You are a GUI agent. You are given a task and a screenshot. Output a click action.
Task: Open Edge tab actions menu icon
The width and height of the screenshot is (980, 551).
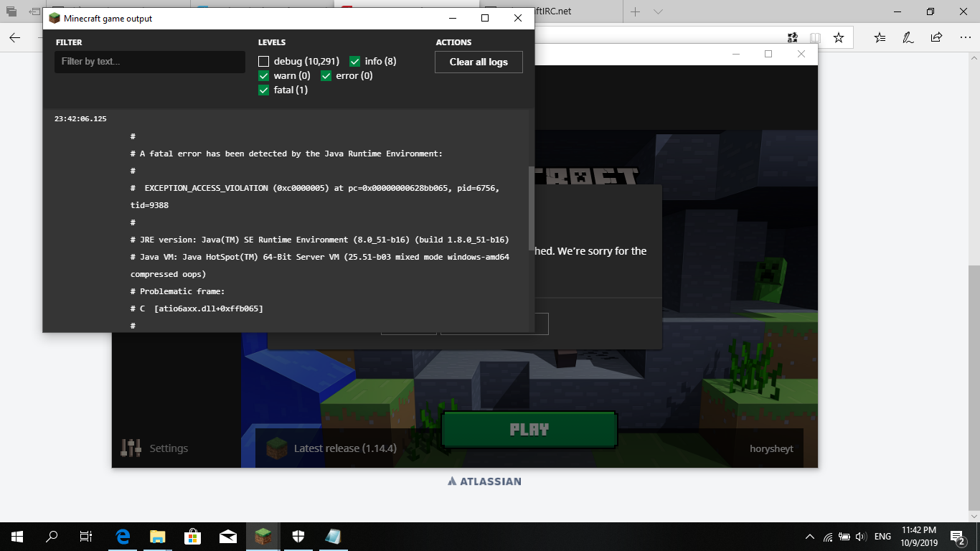click(x=11, y=11)
